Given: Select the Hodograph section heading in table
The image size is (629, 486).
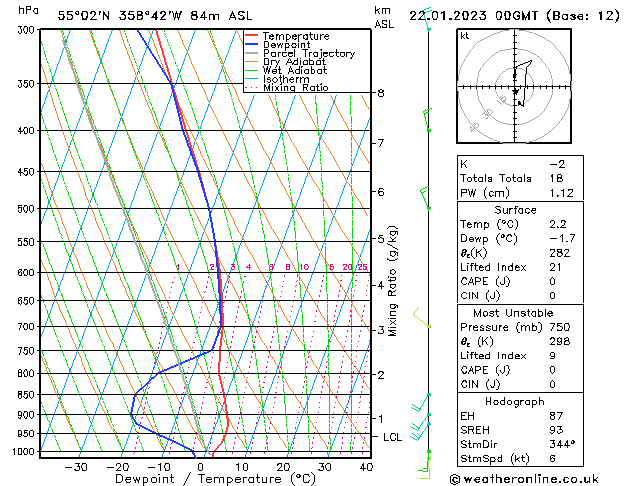Looking at the screenshot, I should [x=515, y=402].
